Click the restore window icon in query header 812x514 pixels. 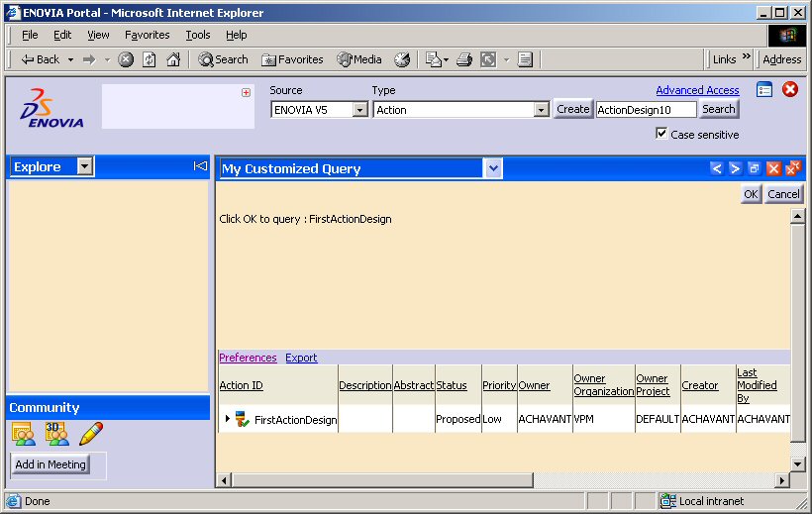(x=754, y=168)
